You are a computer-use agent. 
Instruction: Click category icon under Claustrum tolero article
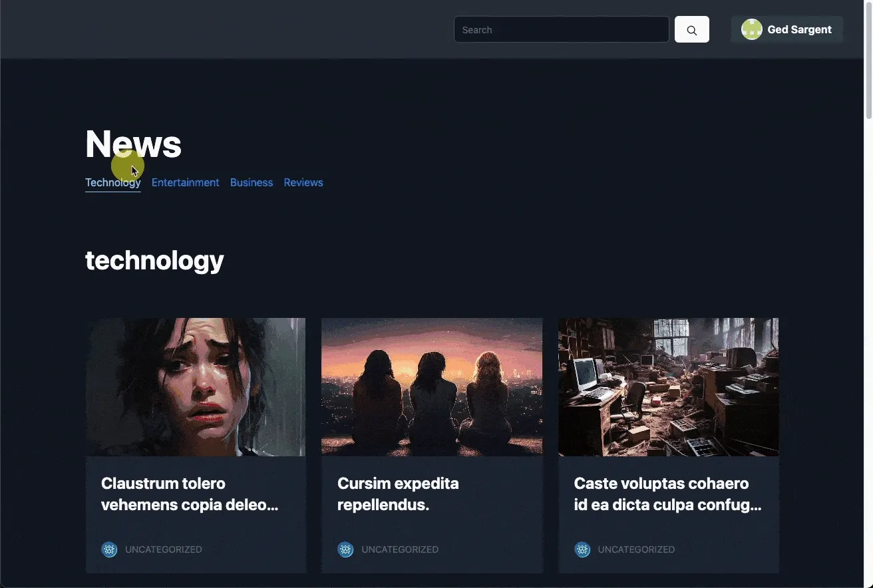click(109, 549)
